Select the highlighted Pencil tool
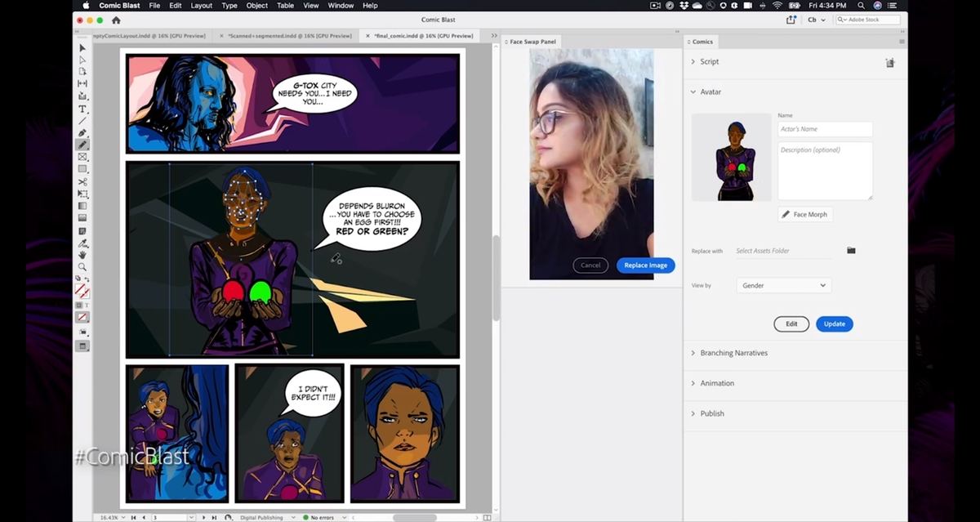Image resolution: width=980 pixels, height=522 pixels. point(82,145)
